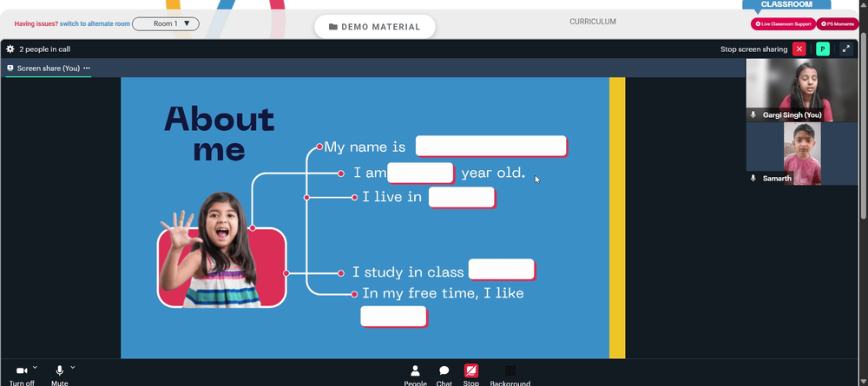This screenshot has width=868, height=386.
Task: Select Gargi Singh video thumbnail
Action: click(801, 90)
